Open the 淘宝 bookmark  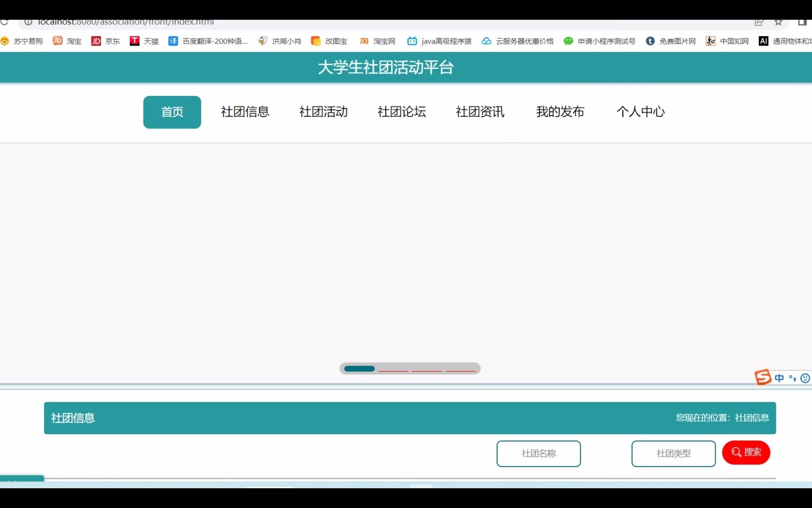67,41
